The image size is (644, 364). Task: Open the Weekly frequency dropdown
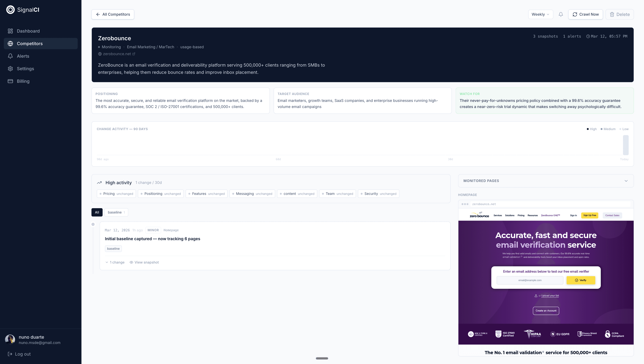click(541, 14)
